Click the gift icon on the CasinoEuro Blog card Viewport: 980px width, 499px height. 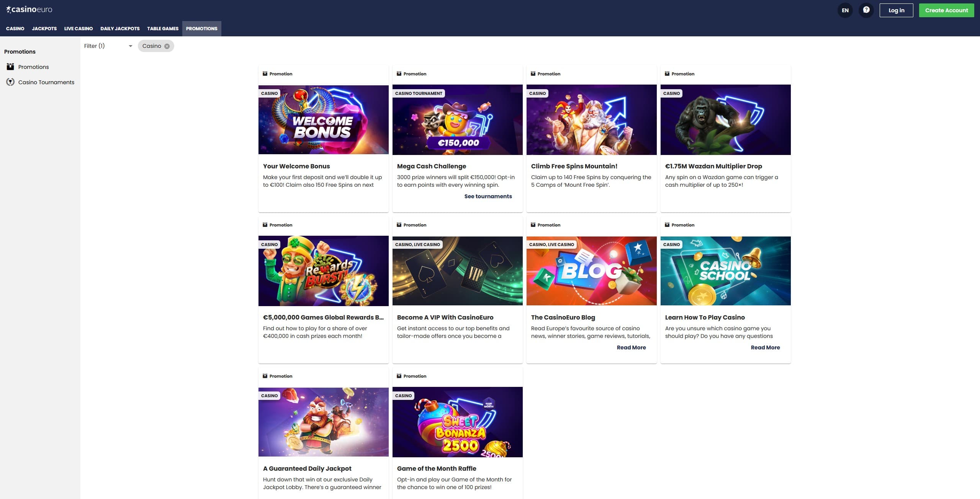[x=533, y=225]
